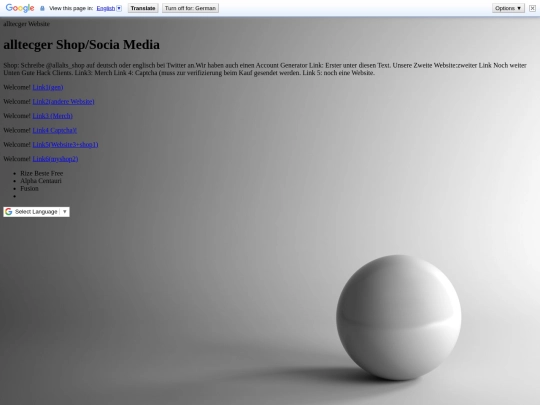Open the English language link
Screen dimensions: 540x405
[x=106, y=8]
